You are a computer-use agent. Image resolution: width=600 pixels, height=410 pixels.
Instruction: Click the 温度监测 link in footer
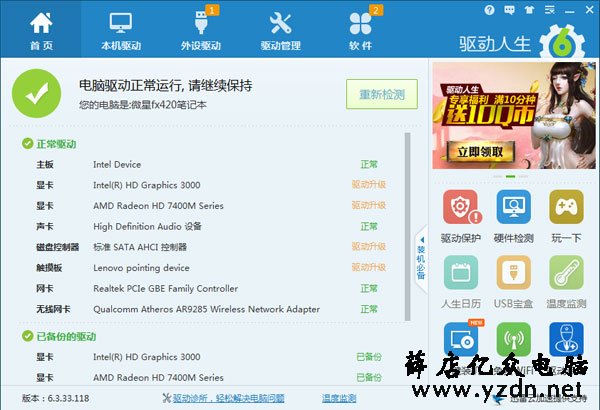click(339, 398)
